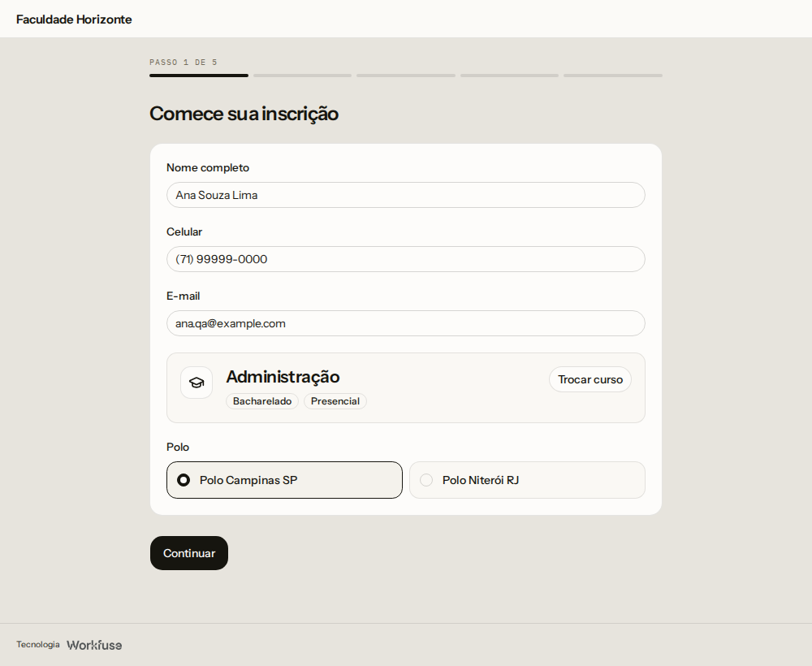Choose the Polo Niterói RJ option
This screenshot has width=812, height=666.
[527, 480]
